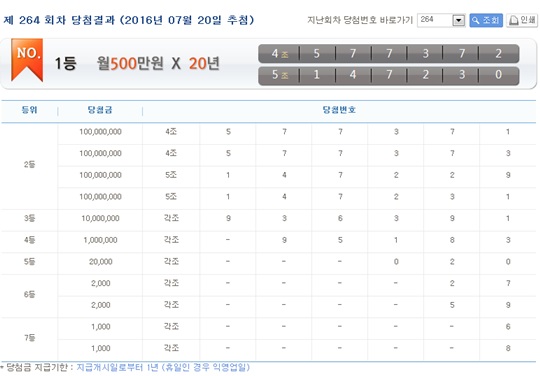Click the 등위 column header

(x=30, y=110)
